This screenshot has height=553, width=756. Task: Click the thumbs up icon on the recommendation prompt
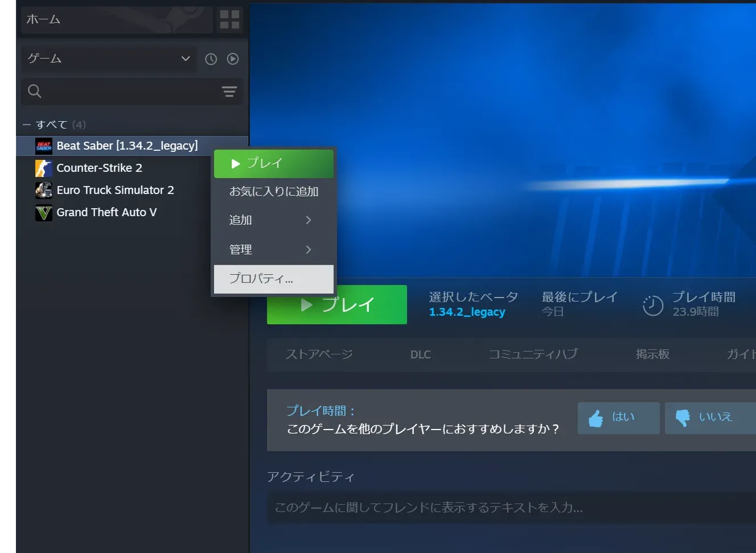coord(595,418)
